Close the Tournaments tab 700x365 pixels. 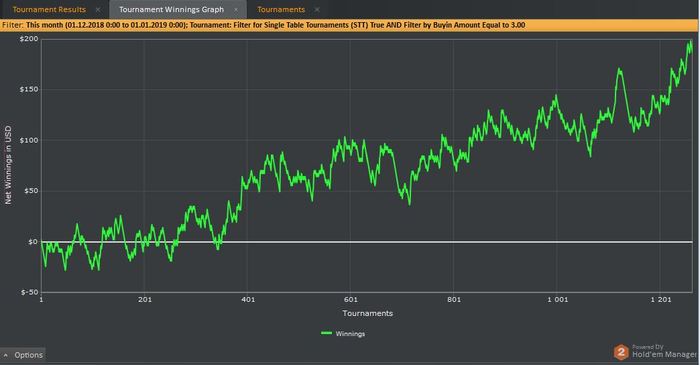click(x=317, y=9)
